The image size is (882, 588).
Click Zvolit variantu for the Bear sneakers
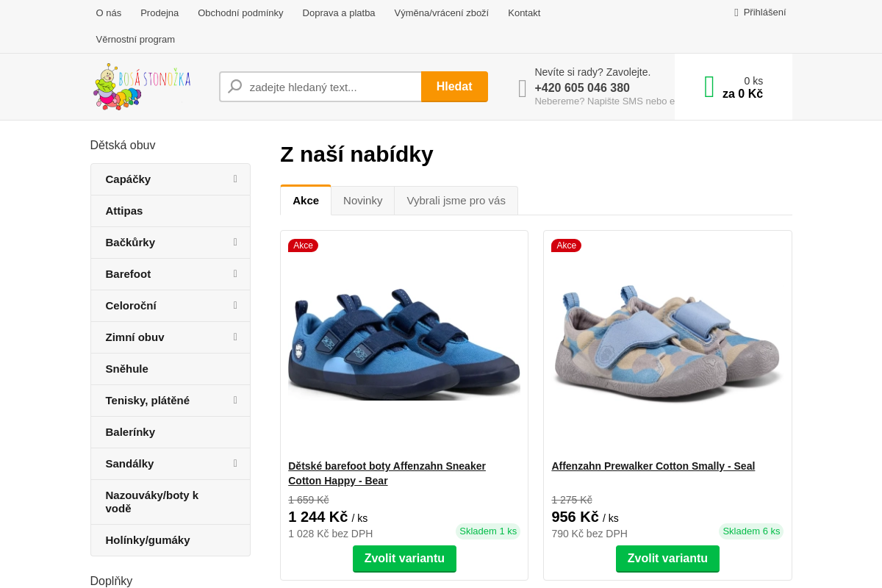(404, 559)
